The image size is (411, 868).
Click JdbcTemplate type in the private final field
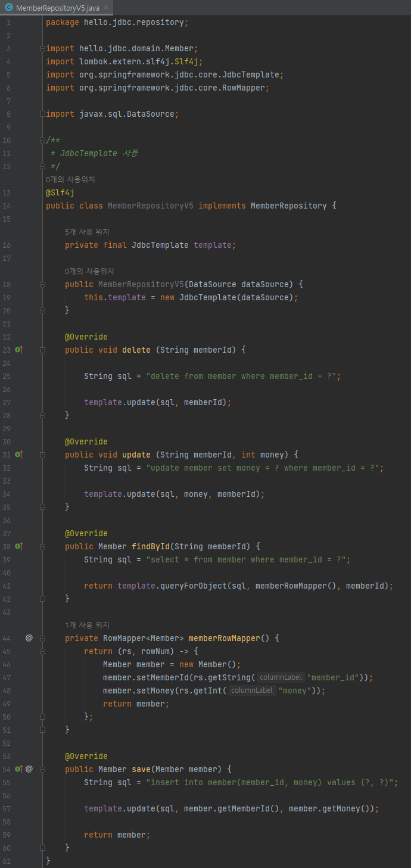(x=160, y=245)
